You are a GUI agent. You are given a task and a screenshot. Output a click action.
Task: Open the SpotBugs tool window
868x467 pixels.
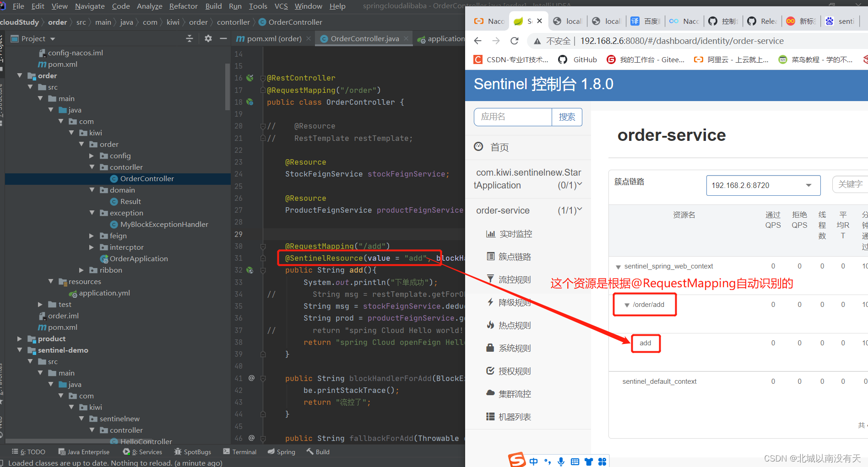(193, 452)
